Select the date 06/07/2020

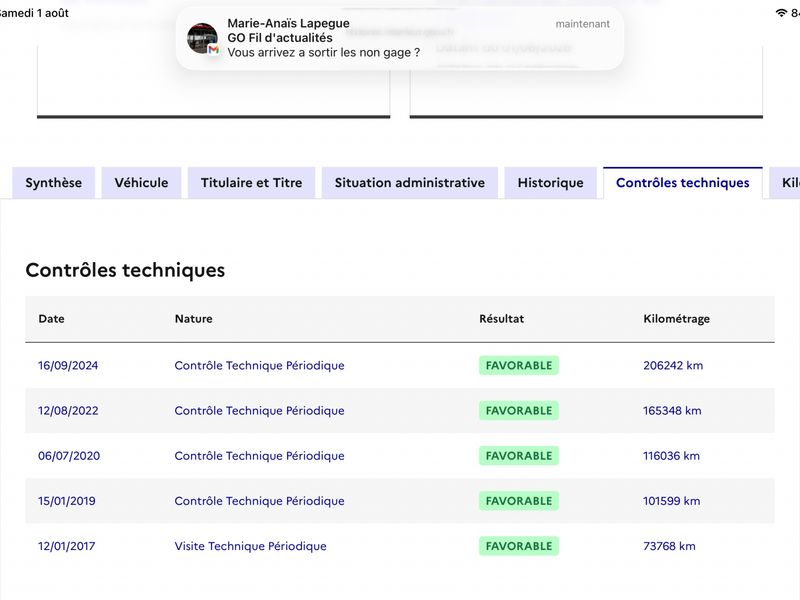point(69,456)
